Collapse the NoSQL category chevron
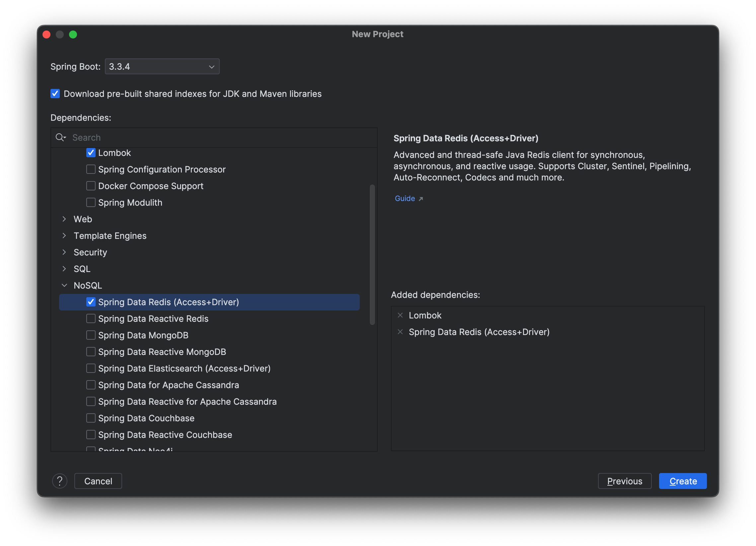Image resolution: width=756 pixels, height=546 pixels. (x=64, y=286)
